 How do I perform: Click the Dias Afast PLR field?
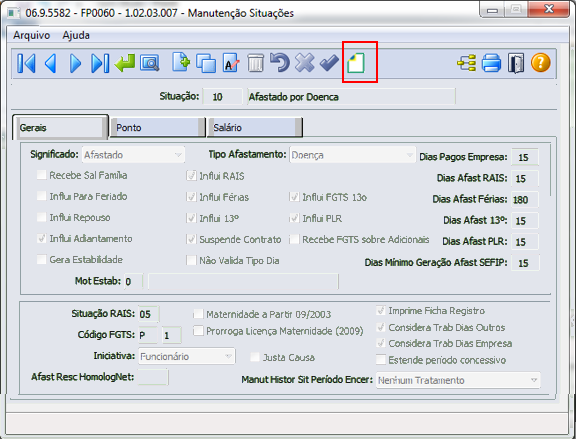pyautogui.click(x=525, y=242)
